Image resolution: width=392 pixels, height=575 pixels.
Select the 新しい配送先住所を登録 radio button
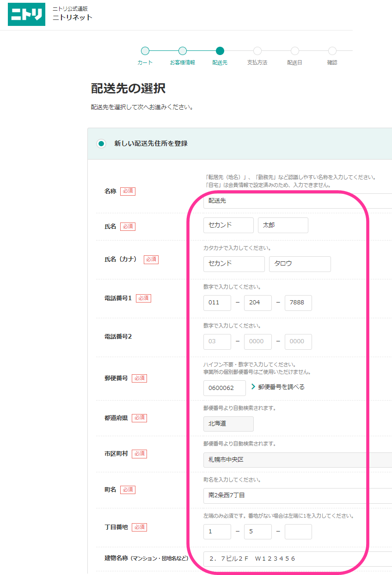[101, 143]
